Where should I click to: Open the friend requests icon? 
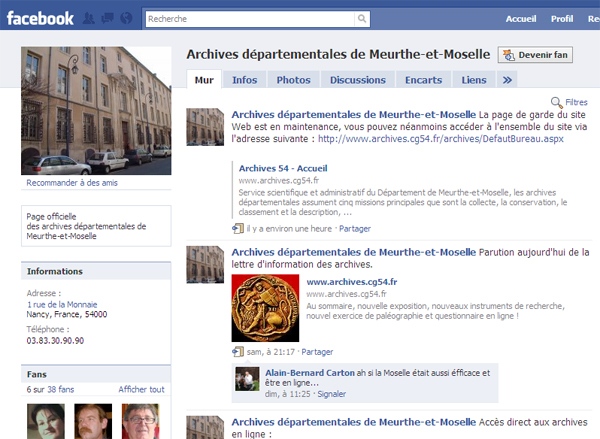tap(89, 18)
